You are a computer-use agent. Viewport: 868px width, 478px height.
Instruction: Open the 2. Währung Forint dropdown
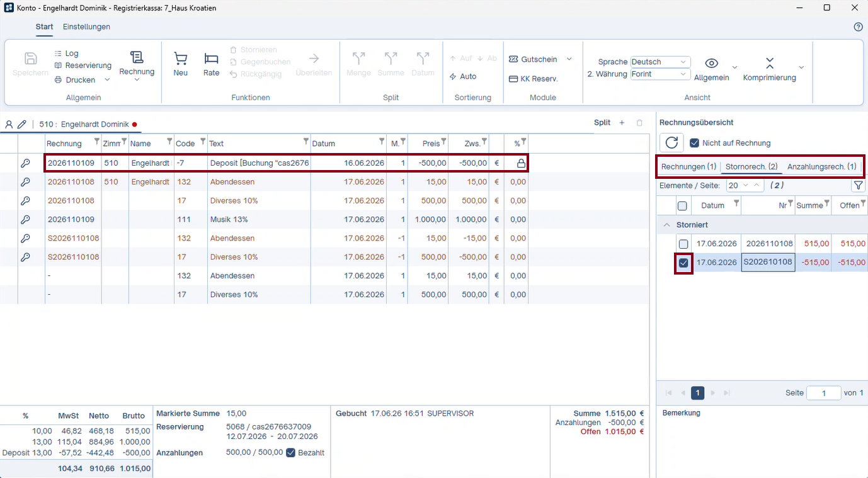(660, 74)
